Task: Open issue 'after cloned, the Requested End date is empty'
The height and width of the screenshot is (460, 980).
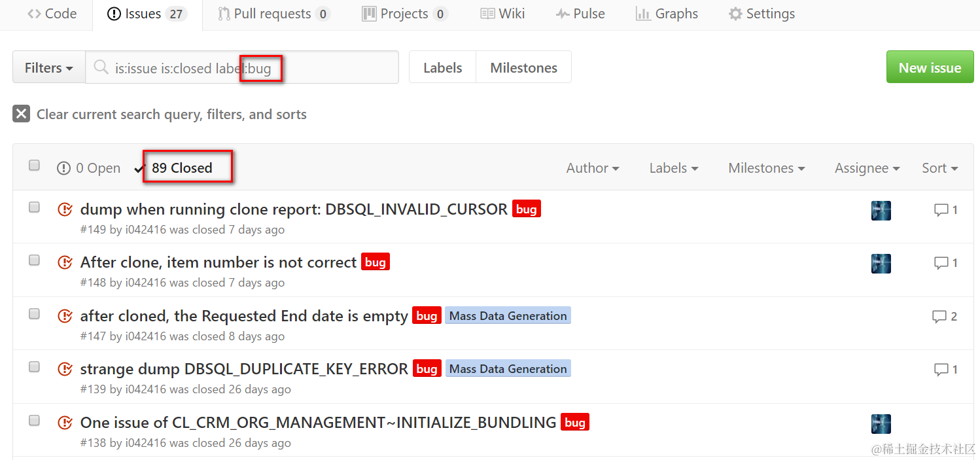Action: (x=244, y=316)
